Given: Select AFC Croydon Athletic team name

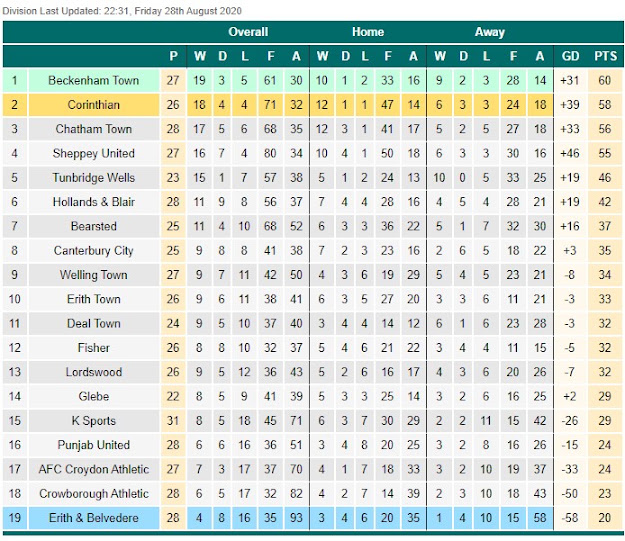Looking at the screenshot, I should [x=94, y=469].
